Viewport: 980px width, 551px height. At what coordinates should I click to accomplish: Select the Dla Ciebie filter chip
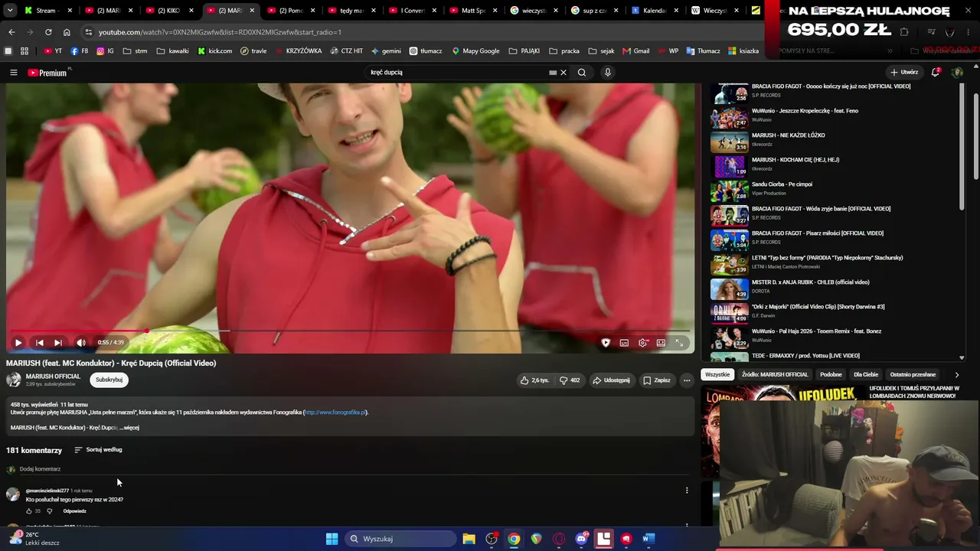[x=866, y=375]
